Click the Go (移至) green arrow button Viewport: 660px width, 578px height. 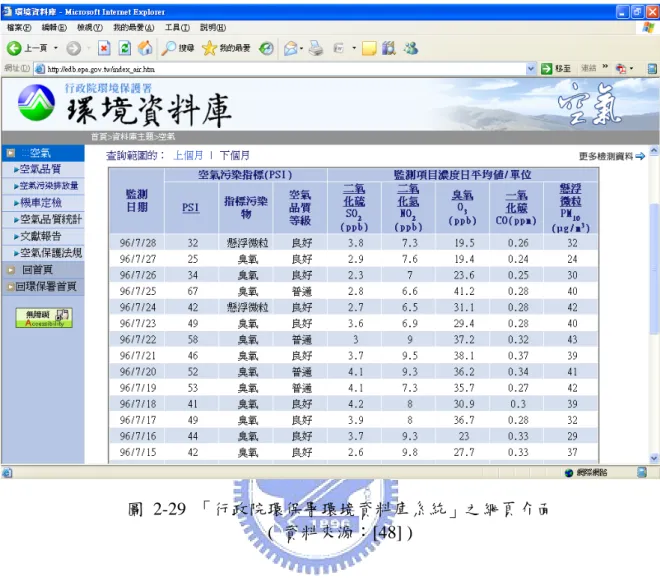[546, 69]
